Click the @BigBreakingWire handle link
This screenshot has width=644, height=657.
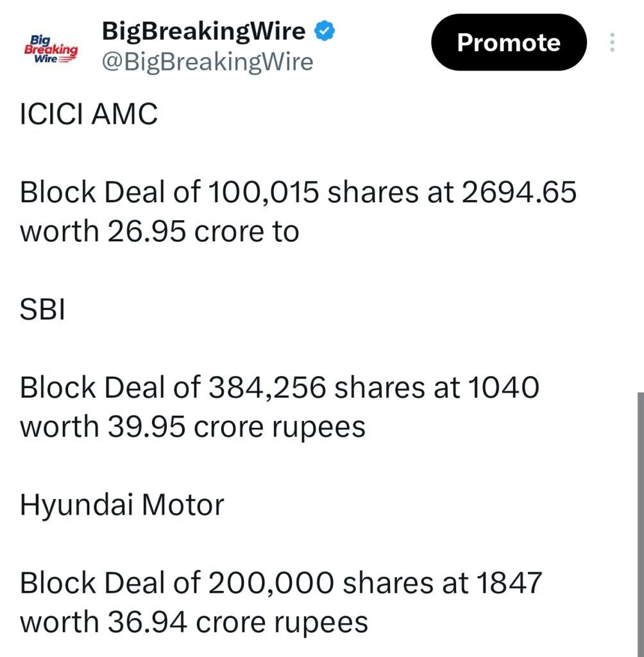(x=207, y=62)
